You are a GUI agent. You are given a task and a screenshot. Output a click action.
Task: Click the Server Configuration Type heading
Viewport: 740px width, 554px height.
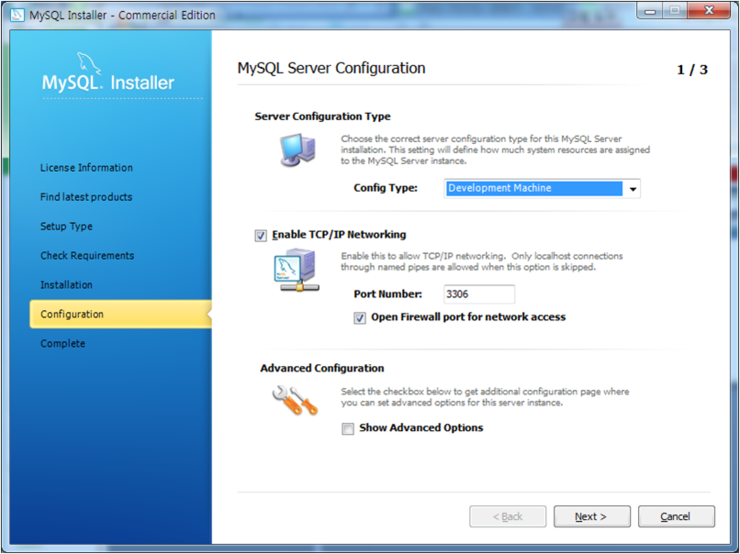pyautogui.click(x=322, y=116)
